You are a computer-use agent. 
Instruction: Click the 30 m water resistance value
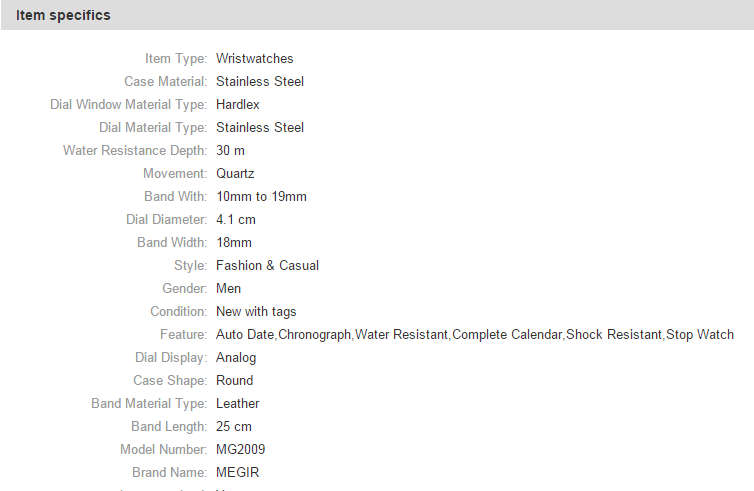point(230,151)
